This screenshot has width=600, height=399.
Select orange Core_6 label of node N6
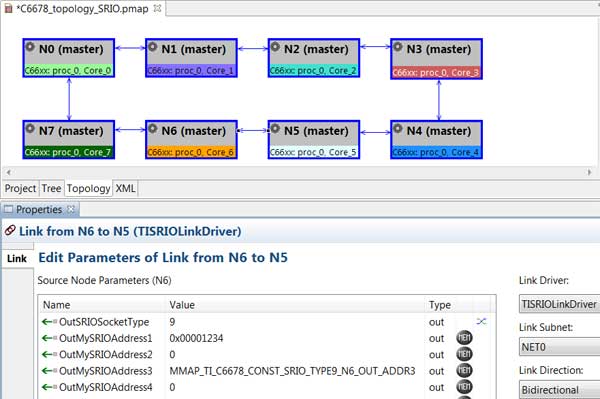(191, 152)
